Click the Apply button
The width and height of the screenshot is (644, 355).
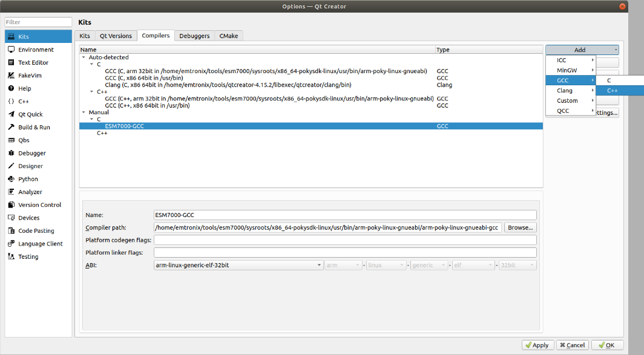[537, 345]
